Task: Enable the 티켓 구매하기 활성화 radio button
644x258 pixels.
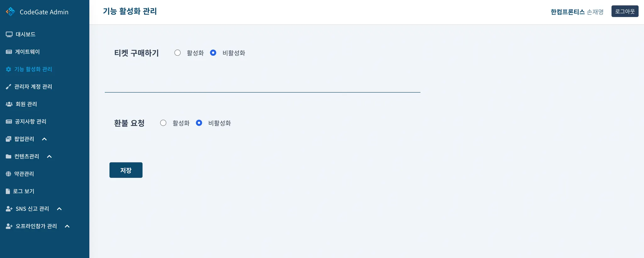Action: [x=178, y=53]
